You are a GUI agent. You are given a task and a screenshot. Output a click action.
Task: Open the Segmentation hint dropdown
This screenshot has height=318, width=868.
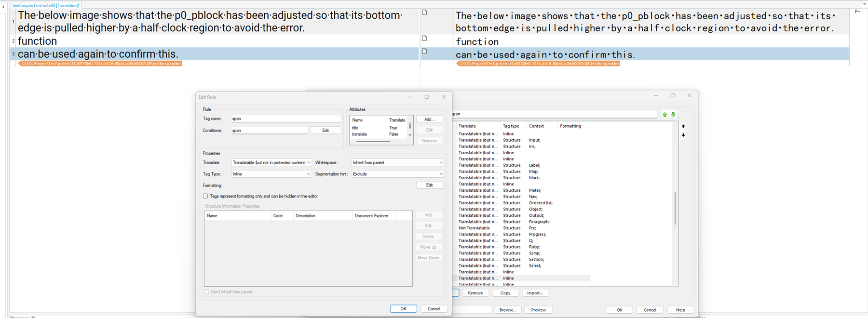pos(398,174)
